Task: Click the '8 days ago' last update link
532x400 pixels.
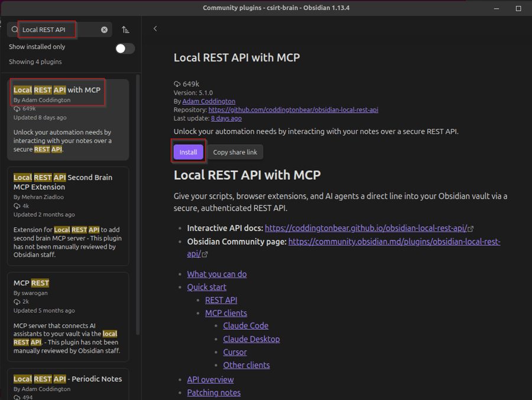Action: (226, 118)
